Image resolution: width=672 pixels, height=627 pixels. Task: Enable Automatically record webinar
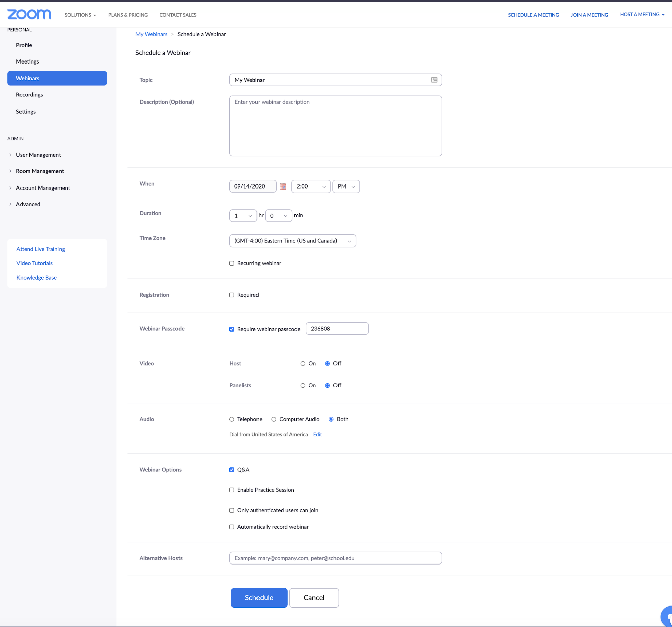point(232,526)
